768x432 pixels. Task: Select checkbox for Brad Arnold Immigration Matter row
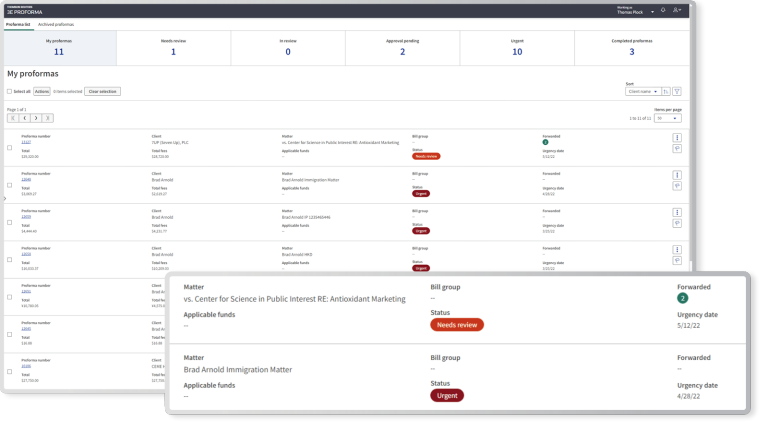(x=10, y=185)
